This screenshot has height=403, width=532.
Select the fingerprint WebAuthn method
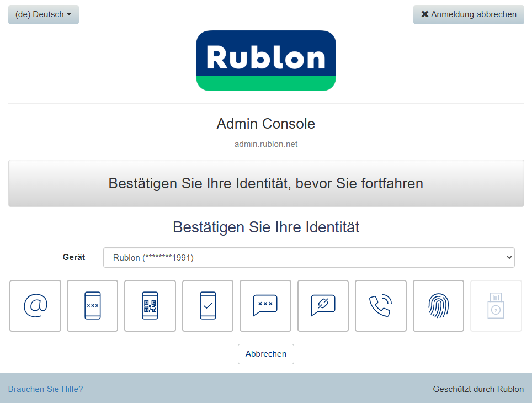(438, 306)
